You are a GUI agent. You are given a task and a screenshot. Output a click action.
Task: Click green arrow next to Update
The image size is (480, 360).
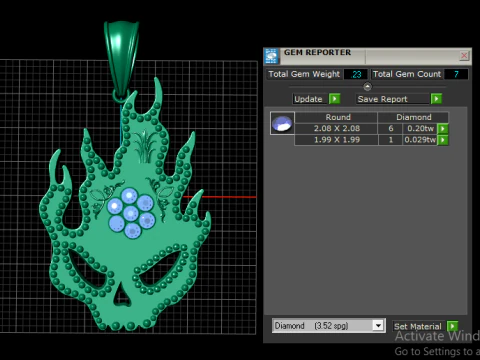coord(334,99)
